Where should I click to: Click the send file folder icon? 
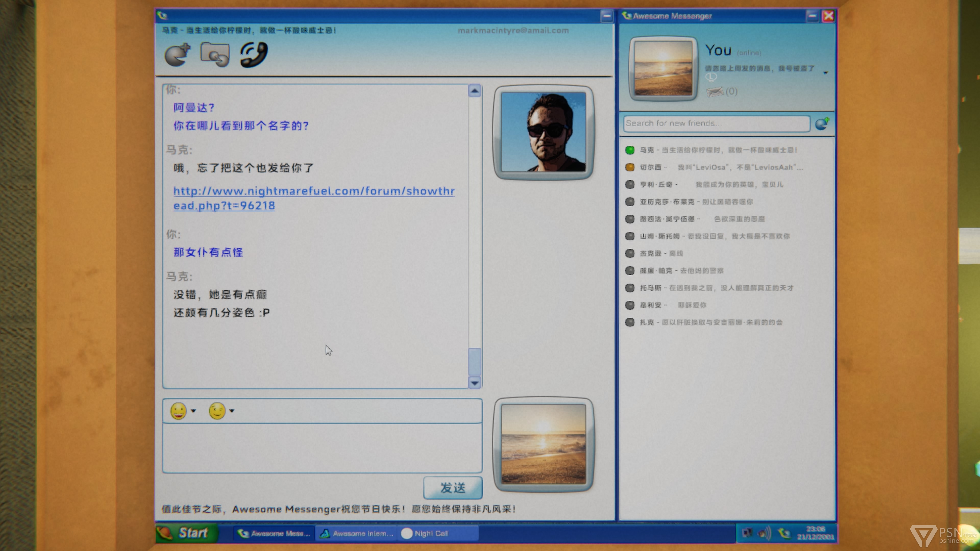pos(215,54)
